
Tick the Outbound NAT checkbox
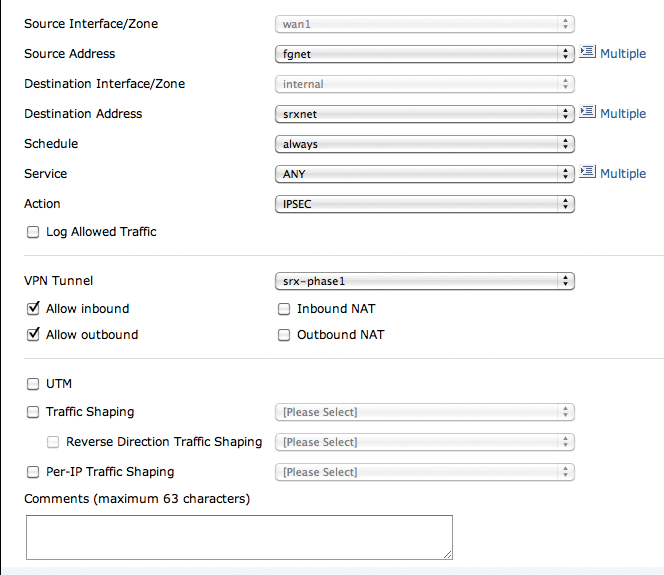coord(284,335)
